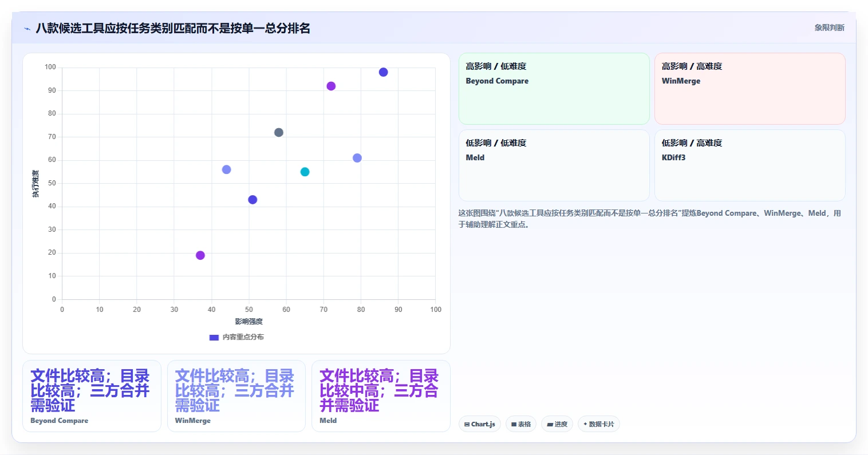Click Beyond Compare label under the stat card
Screen dimensions: 868x455
[60, 421]
